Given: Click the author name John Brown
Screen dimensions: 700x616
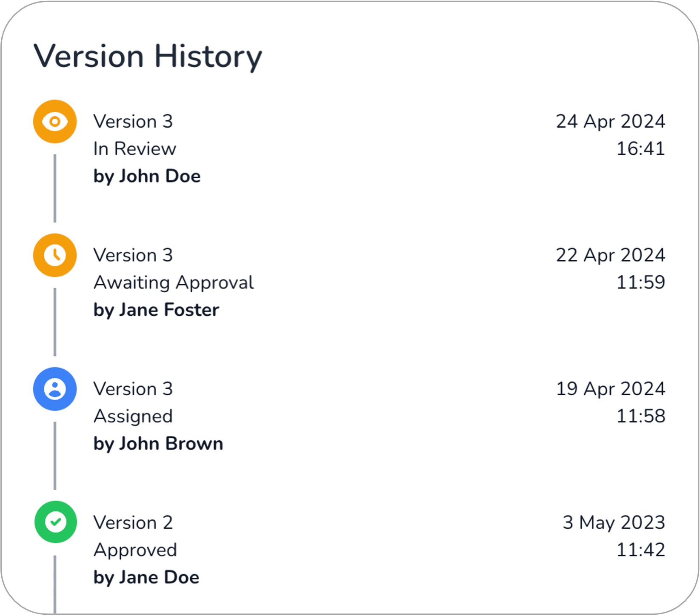Looking at the screenshot, I should coord(171,444).
